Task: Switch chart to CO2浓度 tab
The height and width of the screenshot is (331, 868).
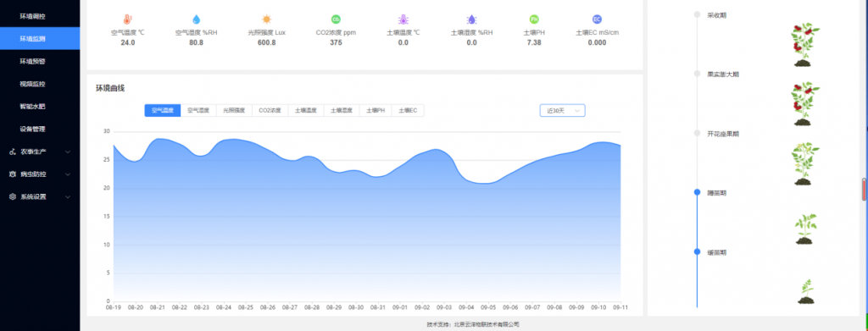Action: [x=270, y=111]
